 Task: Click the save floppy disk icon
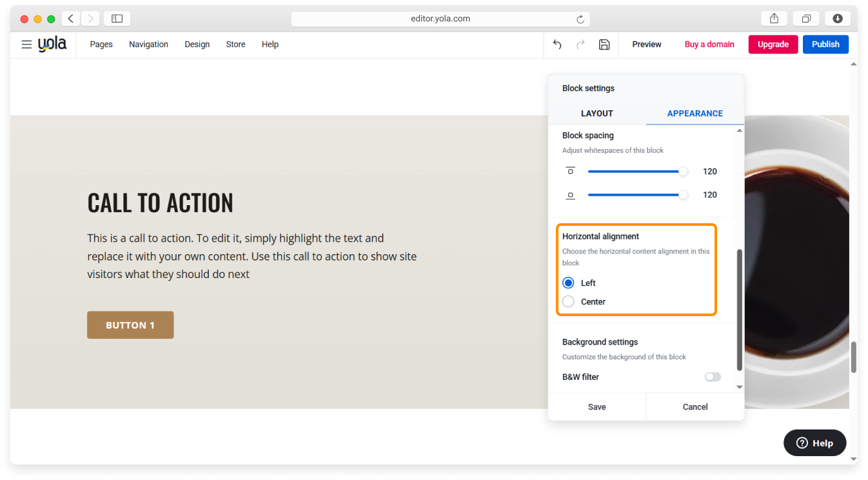click(x=604, y=45)
